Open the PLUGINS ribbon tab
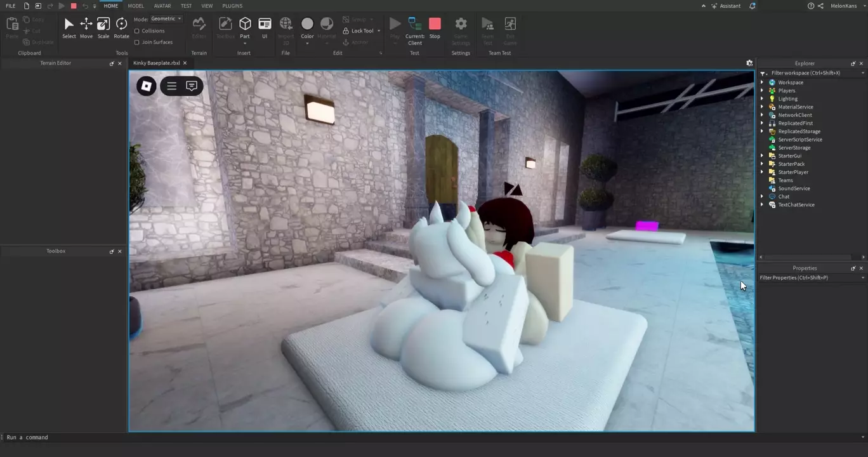This screenshot has height=457, width=868. pos(232,6)
